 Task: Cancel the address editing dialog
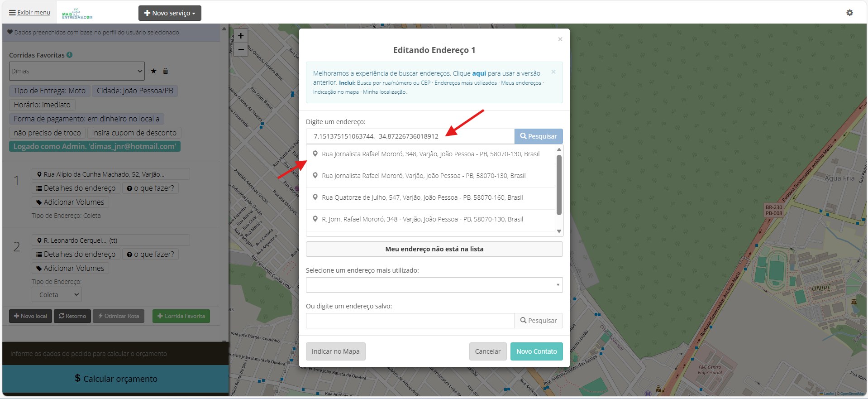coord(488,351)
